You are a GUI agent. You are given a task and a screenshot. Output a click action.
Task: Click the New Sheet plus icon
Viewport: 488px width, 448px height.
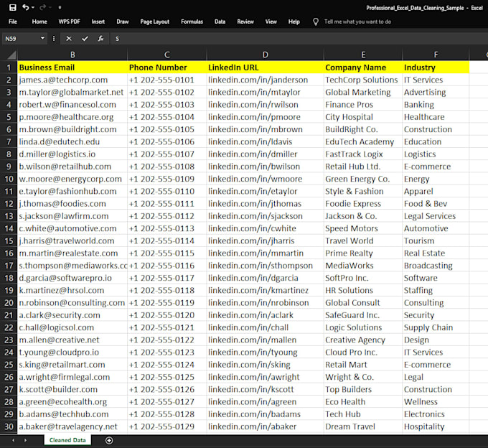(x=109, y=440)
